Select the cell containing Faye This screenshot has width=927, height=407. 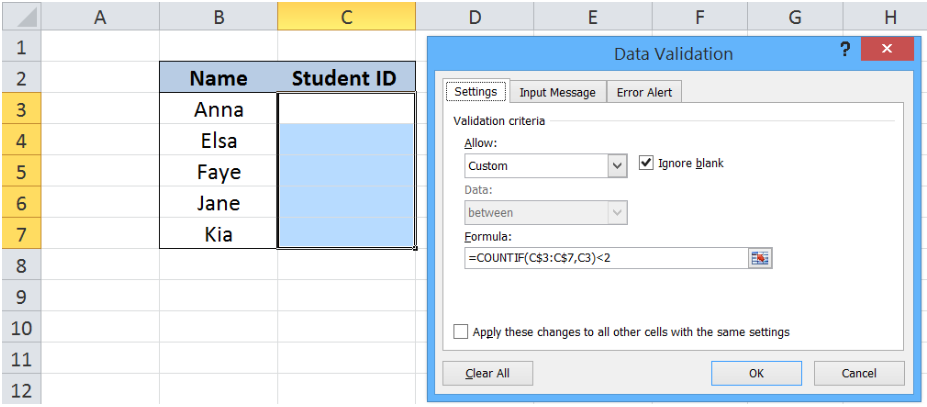tap(219, 172)
